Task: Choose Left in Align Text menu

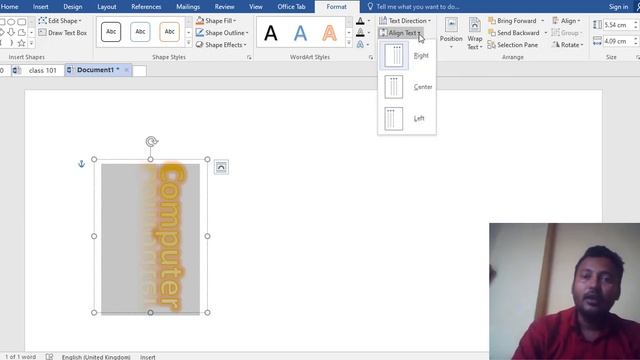Action: coord(407,118)
